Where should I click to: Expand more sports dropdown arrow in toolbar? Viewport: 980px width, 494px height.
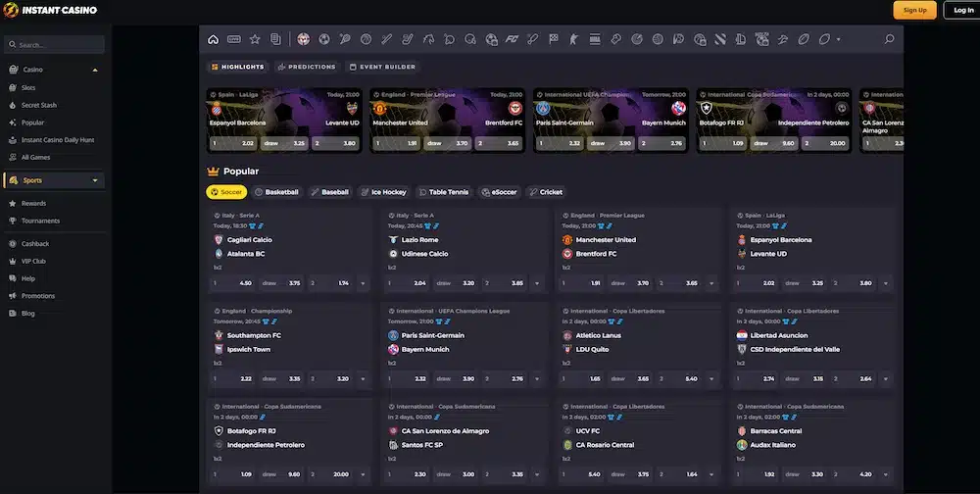pos(839,39)
